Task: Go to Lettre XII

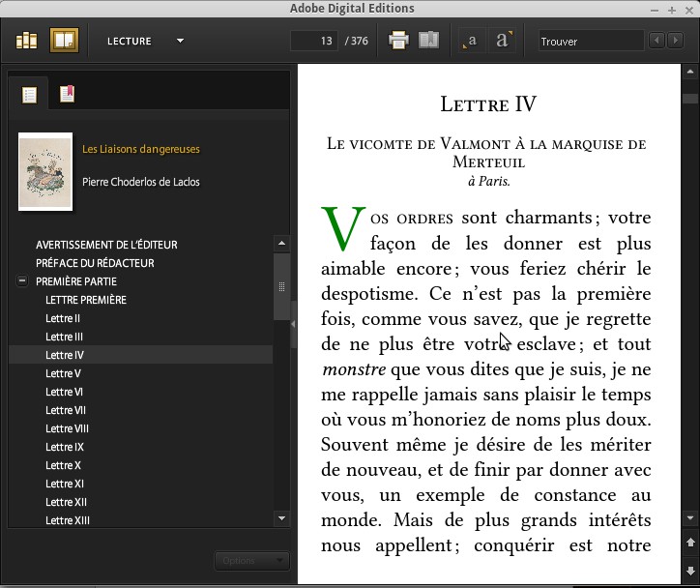Action: tap(66, 502)
